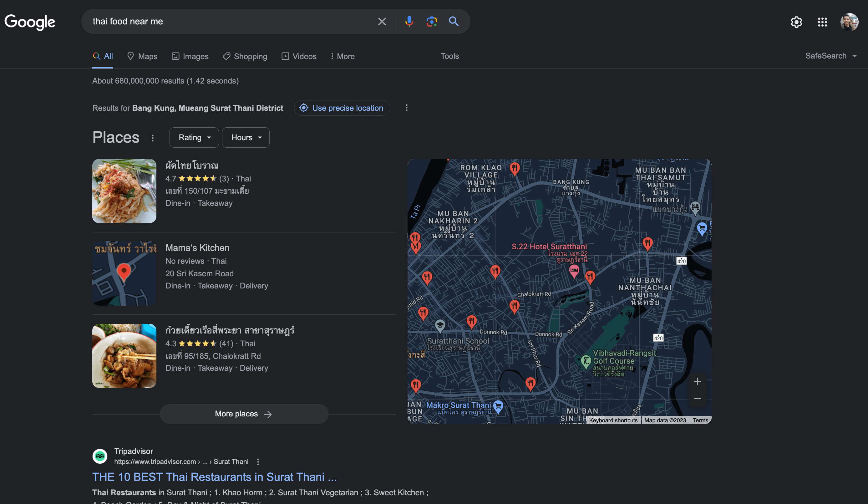Switch to the Videos tab

299,56
